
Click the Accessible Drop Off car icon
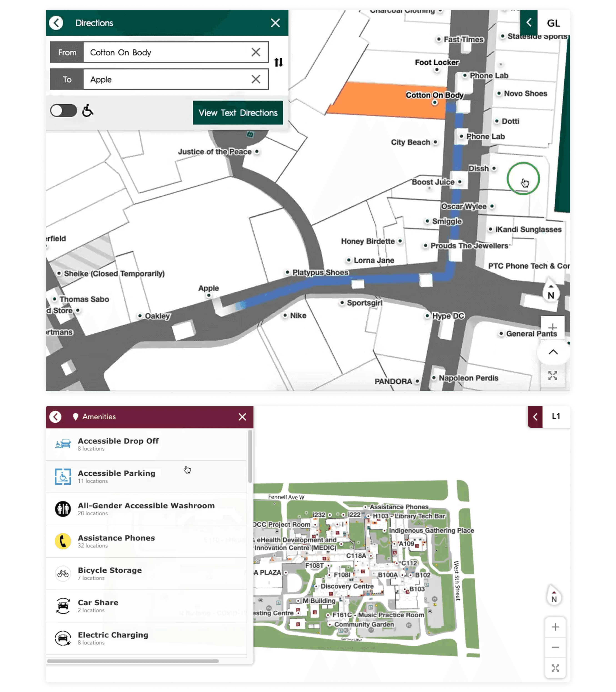click(x=63, y=444)
